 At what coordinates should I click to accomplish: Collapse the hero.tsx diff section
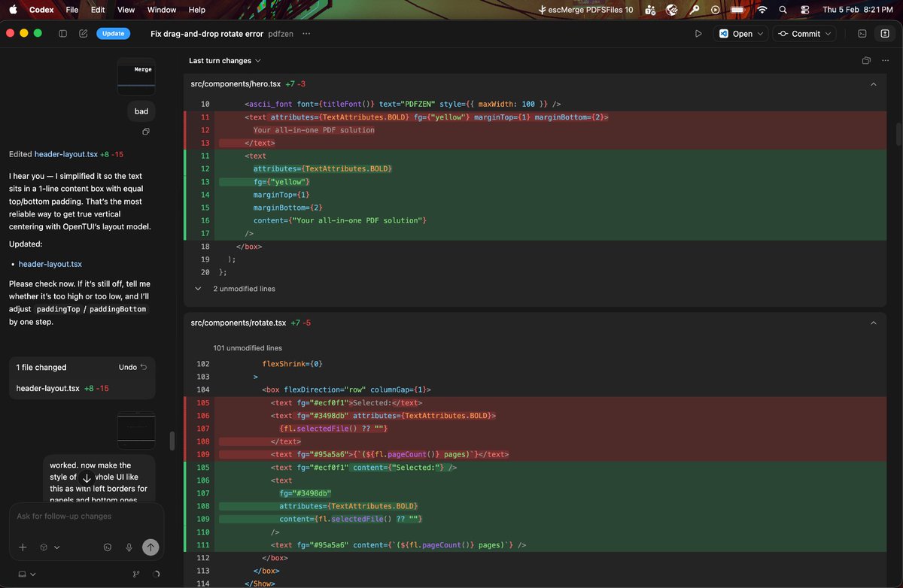874,84
